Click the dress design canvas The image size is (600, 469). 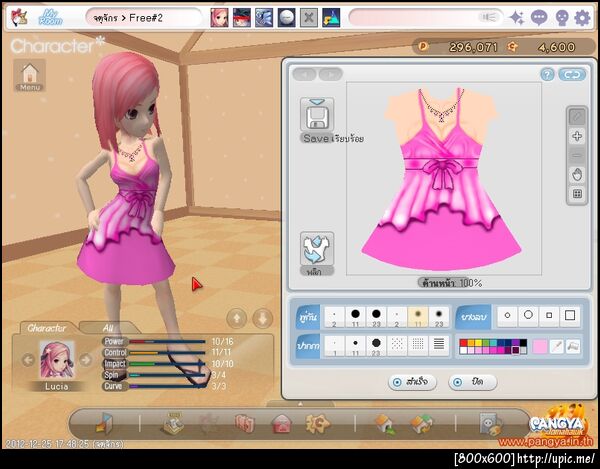point(444,179)
